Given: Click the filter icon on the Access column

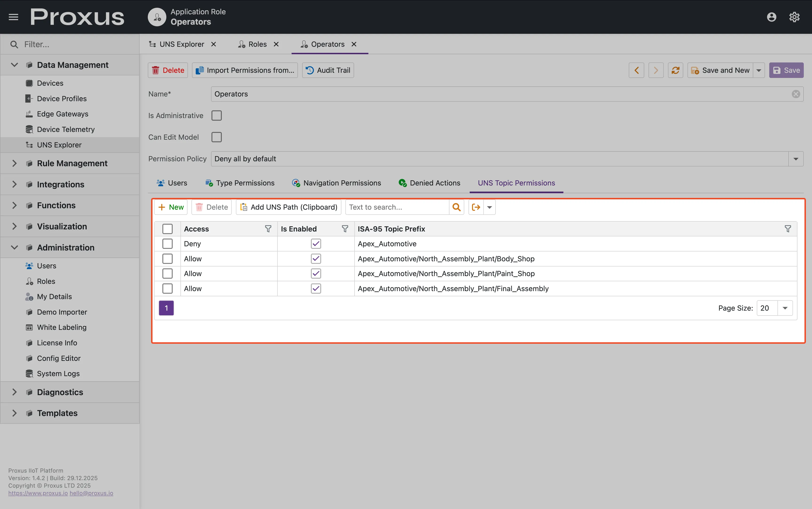Looking at the screenshot, I should [x=268, y=229].
